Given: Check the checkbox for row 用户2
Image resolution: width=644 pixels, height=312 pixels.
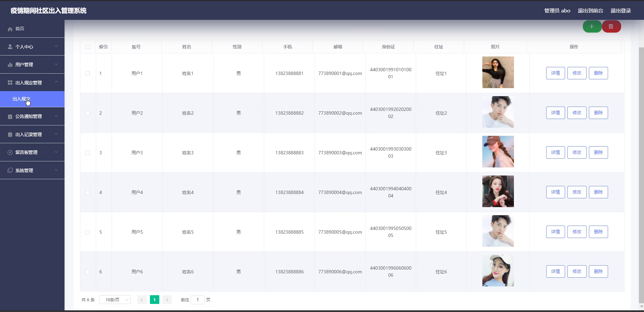Looking at the screenshot, I should pyautogui.click(x=87, y=113).
